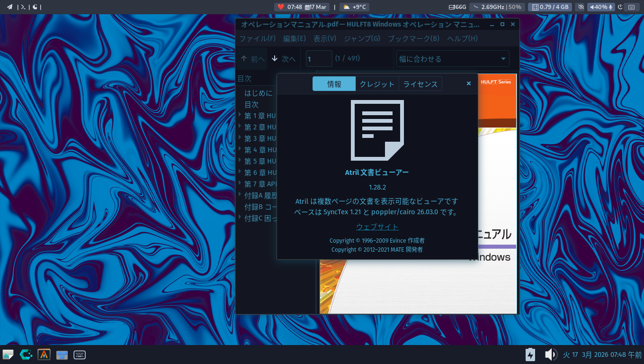The image size is (644, 364).
Task: Select the 目次 entry in the outline tree
Action: pos(251,104)
